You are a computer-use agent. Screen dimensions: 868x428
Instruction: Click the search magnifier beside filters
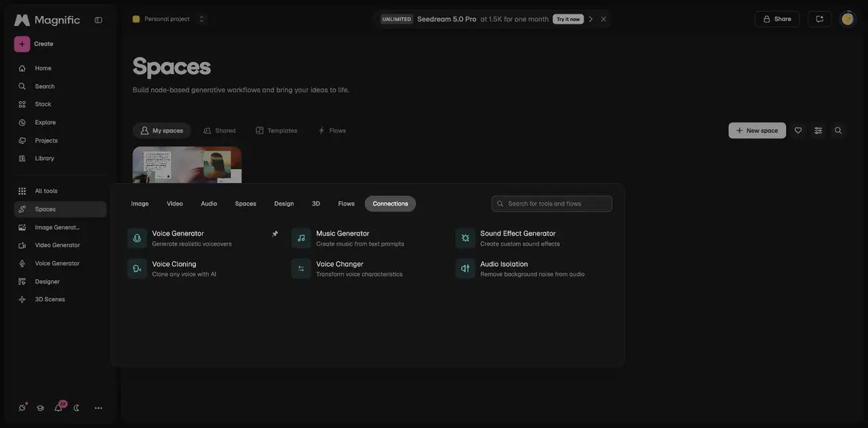838,130
